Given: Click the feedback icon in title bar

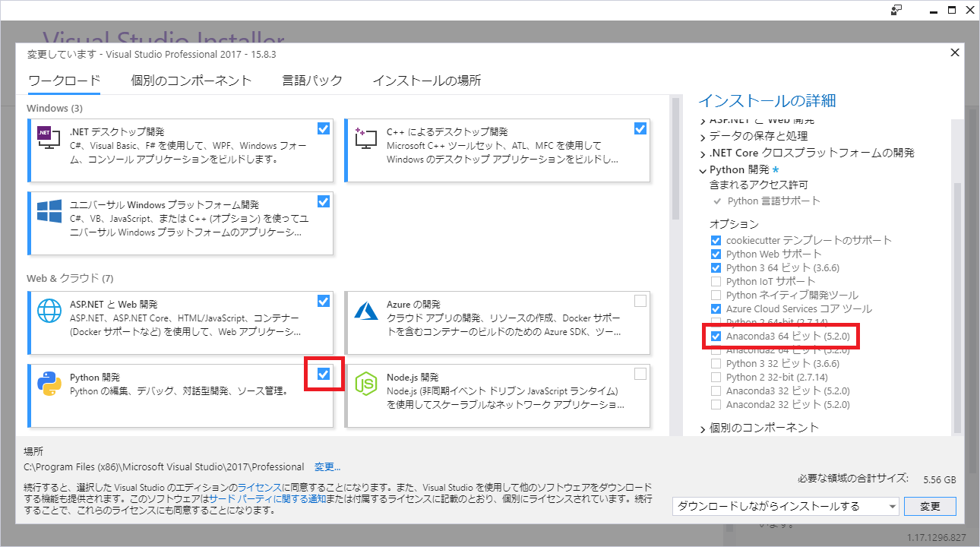Looking at the screenshot, I should pyautogui.click(x=896, y=10).
